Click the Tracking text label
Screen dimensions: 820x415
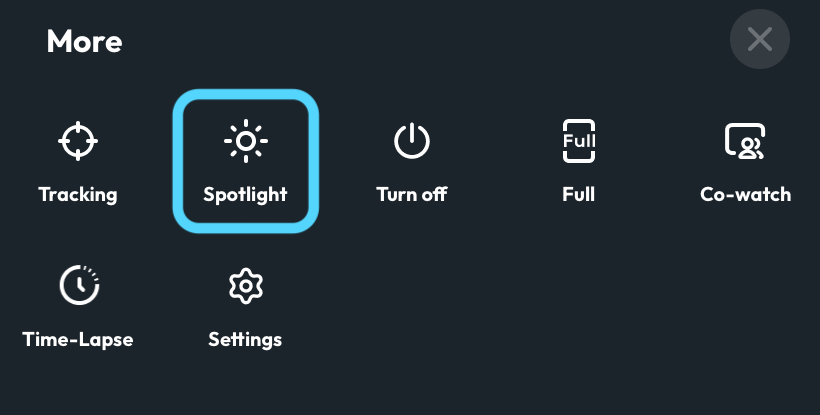(x=77, y=194)
